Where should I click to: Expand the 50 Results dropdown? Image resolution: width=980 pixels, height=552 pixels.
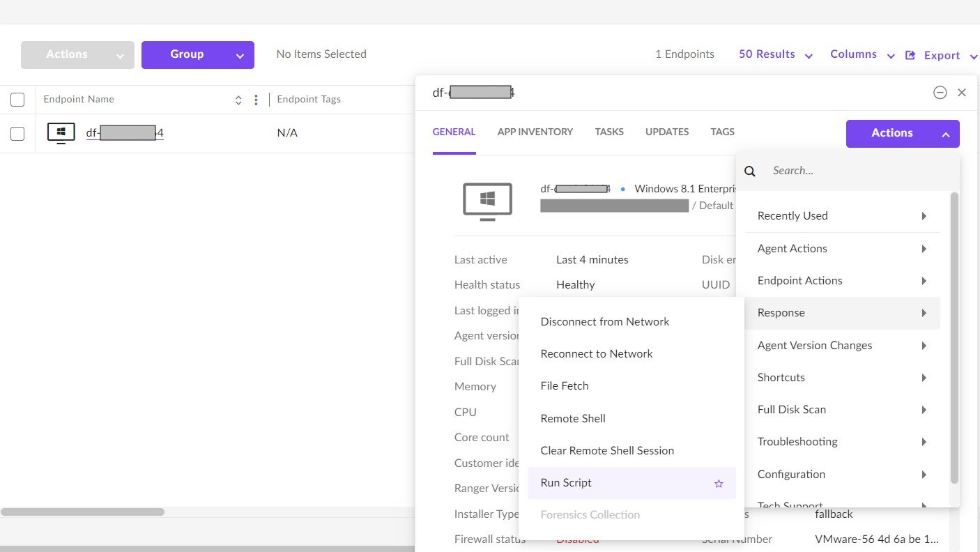[x=775, y=54]
